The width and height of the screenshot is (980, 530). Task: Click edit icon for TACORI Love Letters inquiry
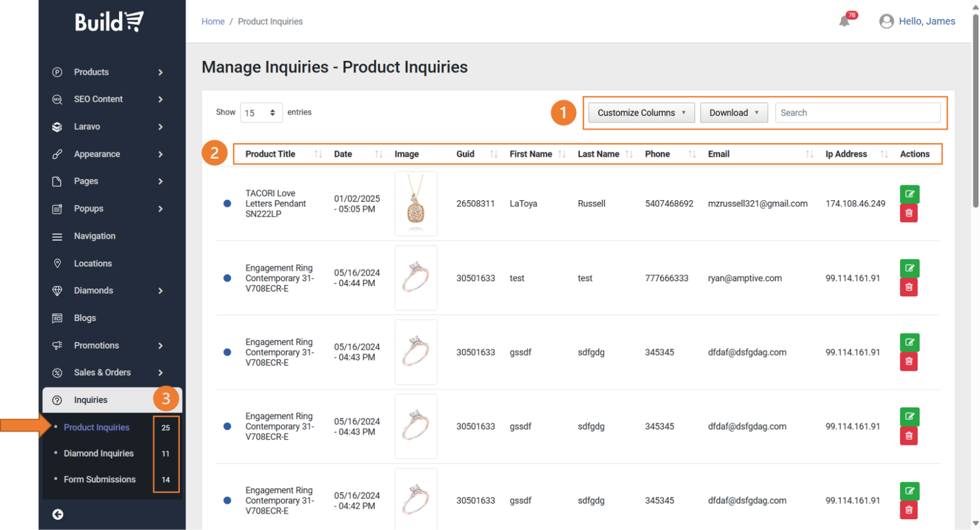tap(909, 194)
